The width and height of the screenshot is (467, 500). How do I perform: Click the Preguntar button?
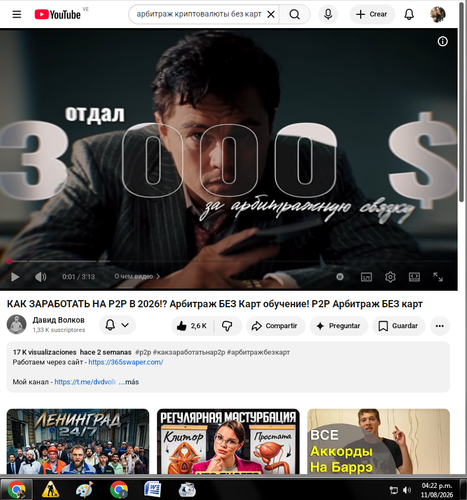(x=339, y=326)
